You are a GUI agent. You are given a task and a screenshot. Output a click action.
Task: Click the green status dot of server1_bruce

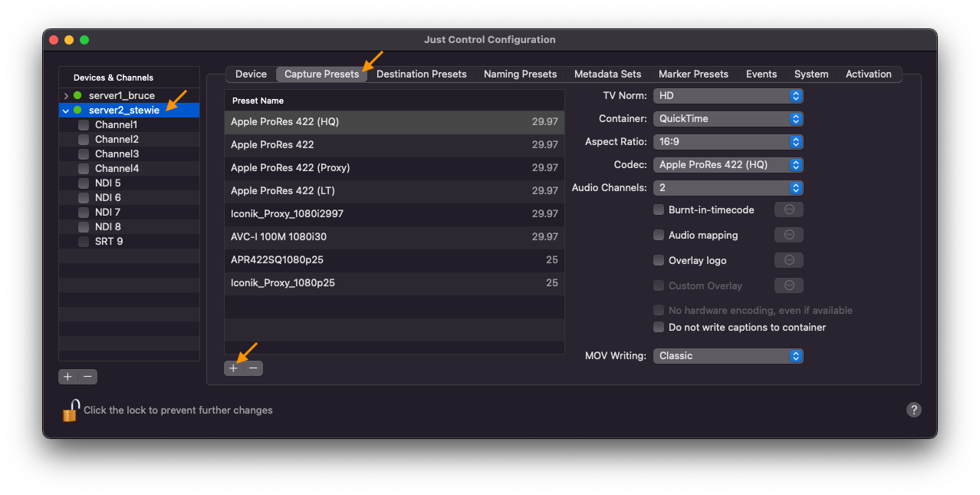pos(77,96)
